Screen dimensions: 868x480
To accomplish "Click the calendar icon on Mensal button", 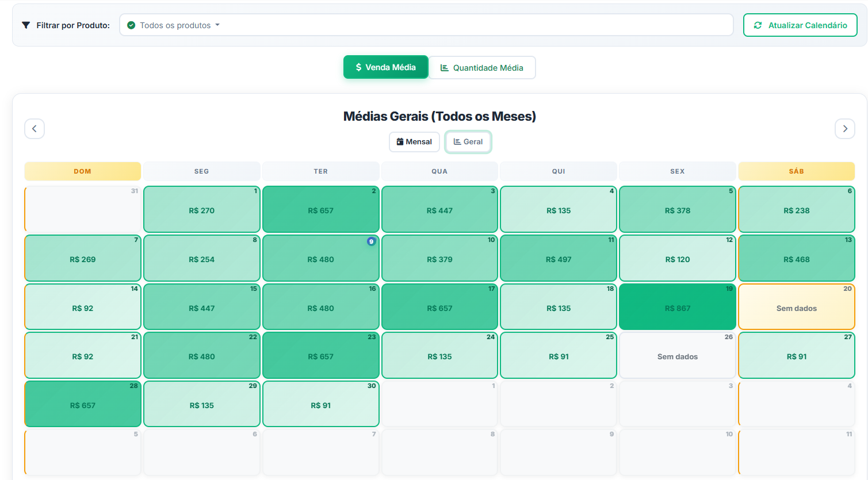I will point(400,142).
